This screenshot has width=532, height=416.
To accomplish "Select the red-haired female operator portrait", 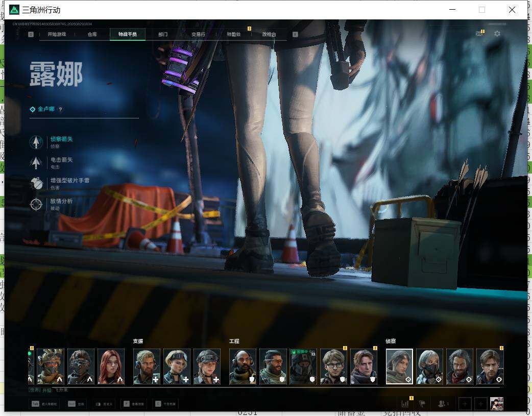I will (x=111, y=366).
